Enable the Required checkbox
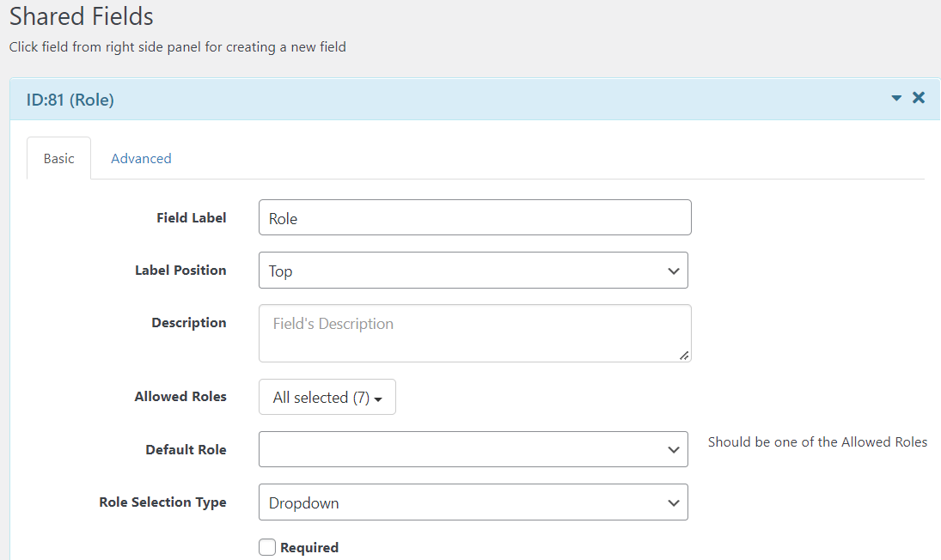The width and height of the screenshot is (941, 560). [267, 547]
